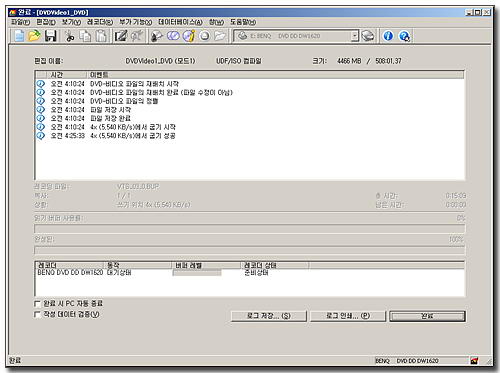The image size is (500, 373).
Task: Open the 부가 기능(X) menu
Action: coord(136,22)
